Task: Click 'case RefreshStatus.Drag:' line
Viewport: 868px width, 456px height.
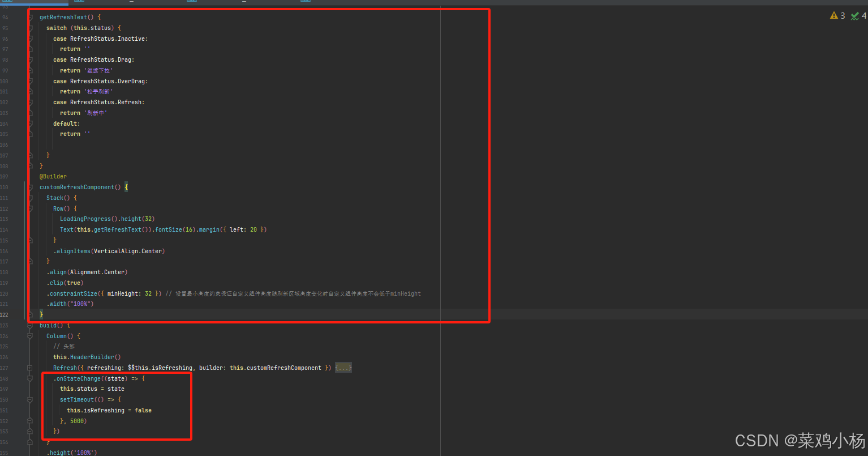Action: pyautogui.click(x=94, y=59)
